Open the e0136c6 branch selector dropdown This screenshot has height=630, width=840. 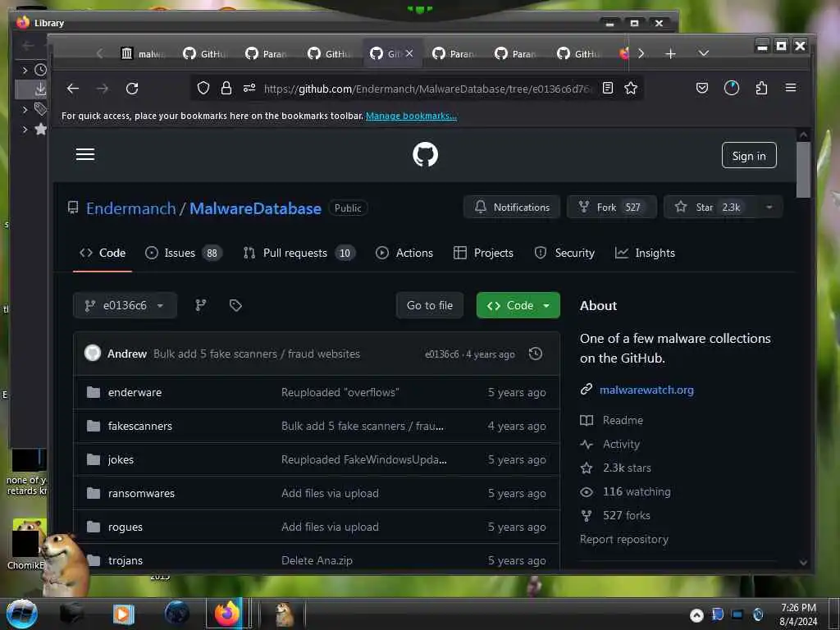click(x=125, y=305)
